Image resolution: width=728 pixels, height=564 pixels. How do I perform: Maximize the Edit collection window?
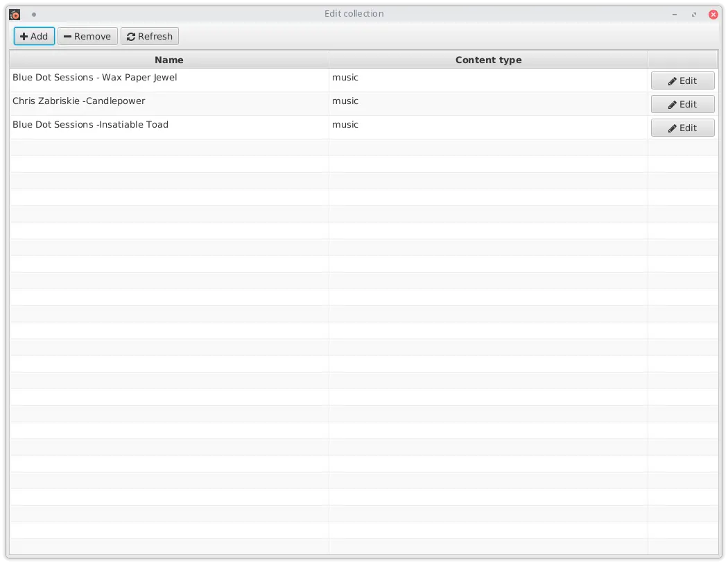693,15
